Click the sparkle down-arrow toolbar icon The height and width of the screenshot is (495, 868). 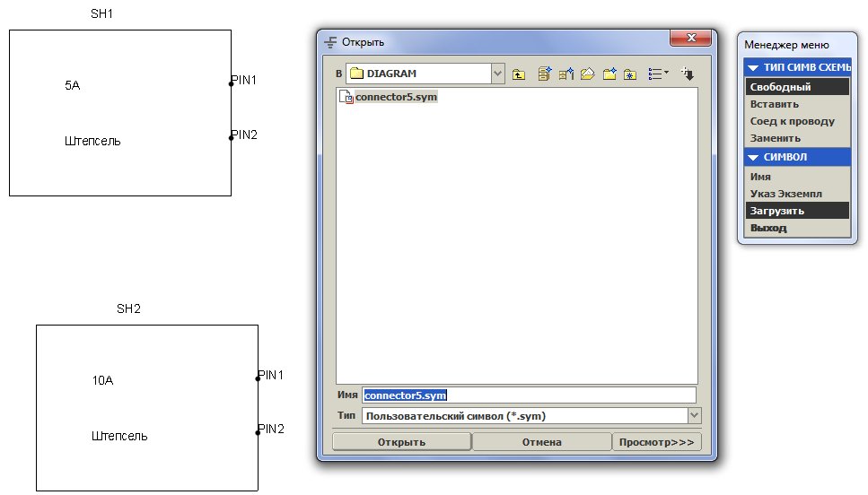[x=688, y=74]
